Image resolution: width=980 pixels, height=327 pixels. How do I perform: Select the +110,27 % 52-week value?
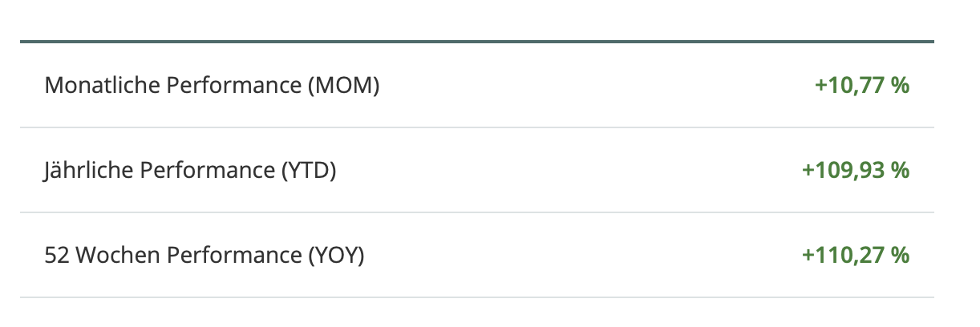(855, 256)
